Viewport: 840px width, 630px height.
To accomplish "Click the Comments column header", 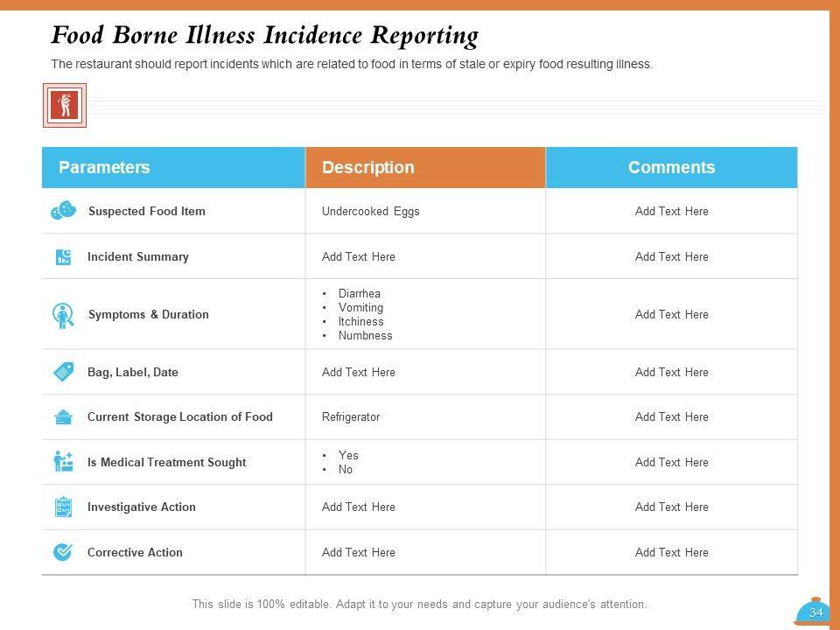I will [x=671, y=167].
